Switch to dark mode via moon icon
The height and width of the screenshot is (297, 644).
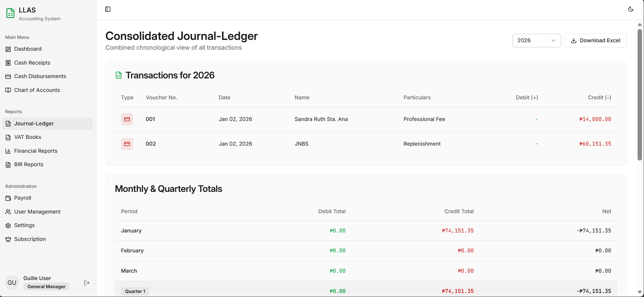(x=631, y=9)
